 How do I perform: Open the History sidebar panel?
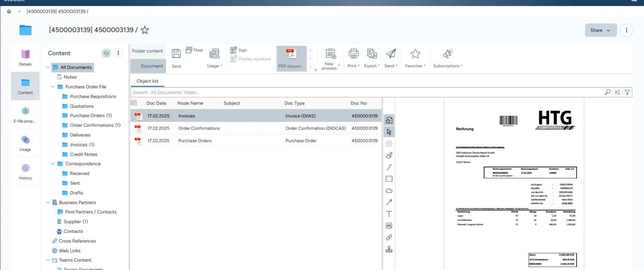[25, 172]
